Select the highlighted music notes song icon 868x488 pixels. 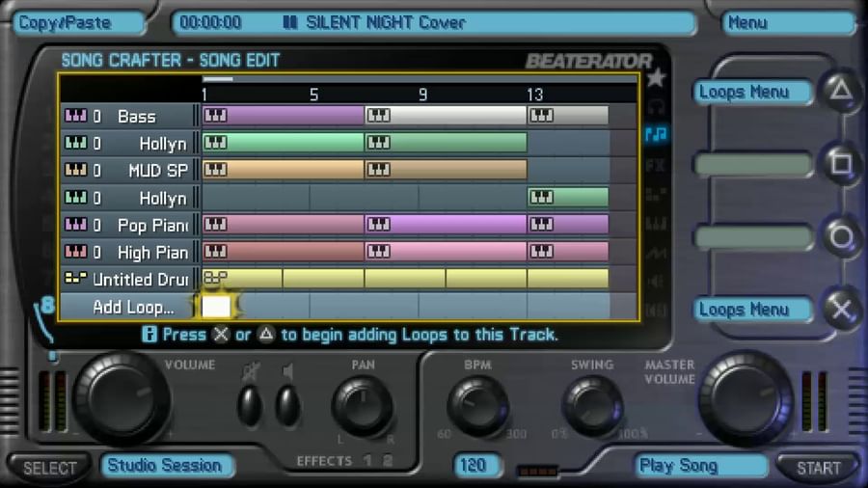(656, 133)
